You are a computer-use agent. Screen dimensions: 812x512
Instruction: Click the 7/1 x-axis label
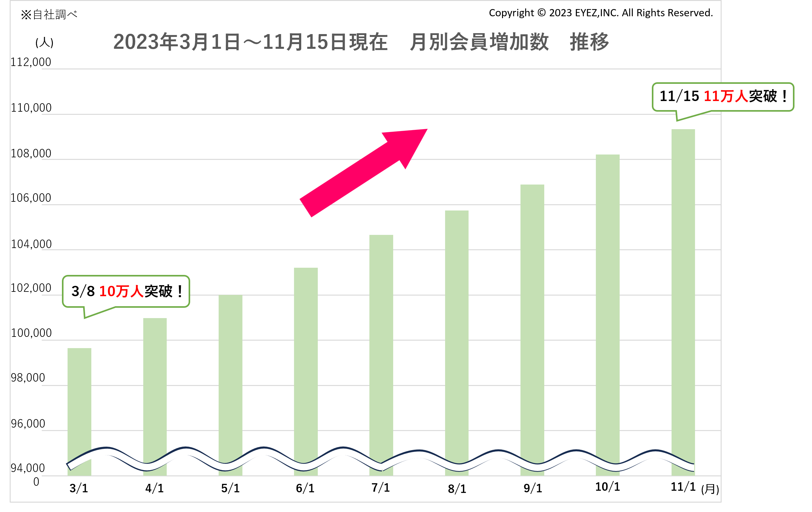click(380, 487)
